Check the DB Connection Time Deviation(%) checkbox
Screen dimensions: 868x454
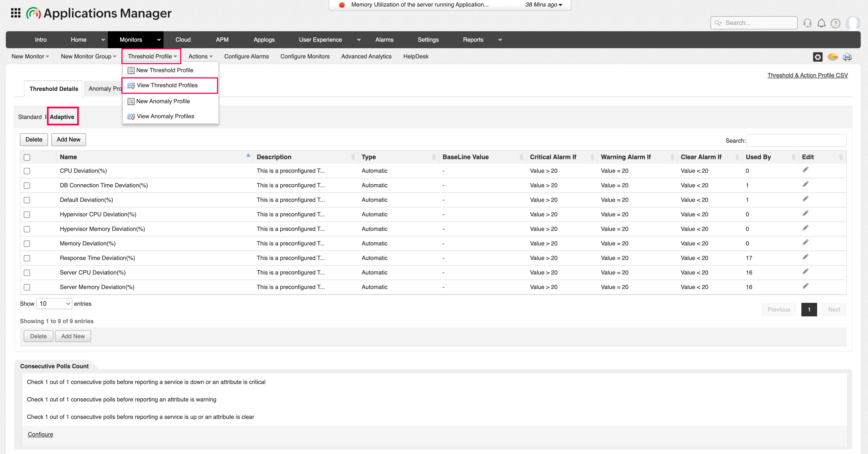tap(27, 186)
